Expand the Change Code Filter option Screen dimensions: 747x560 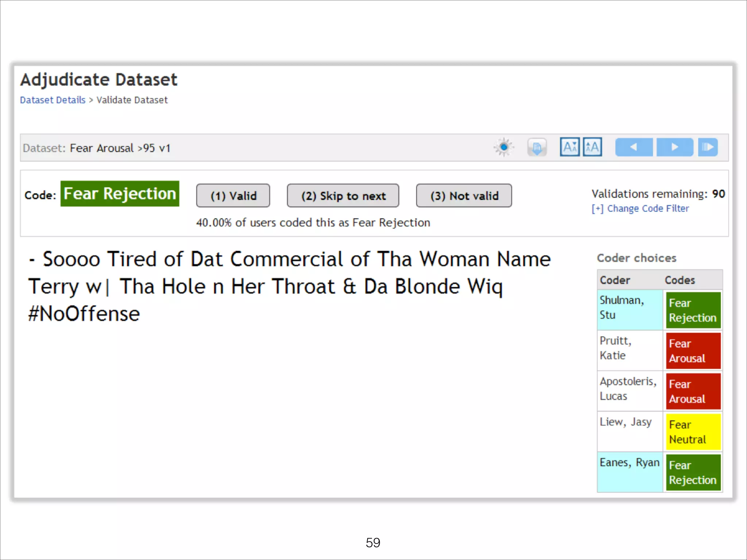pos(640,209)
